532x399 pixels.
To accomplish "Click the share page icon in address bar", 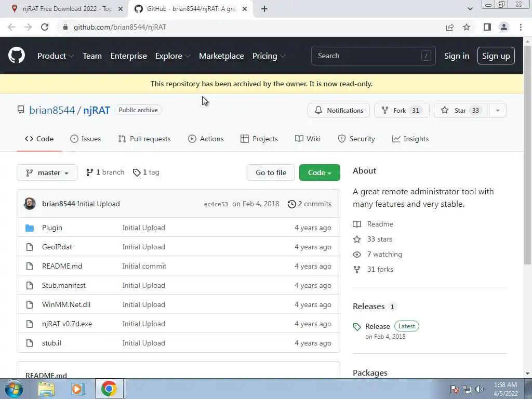I will point(450,27).
